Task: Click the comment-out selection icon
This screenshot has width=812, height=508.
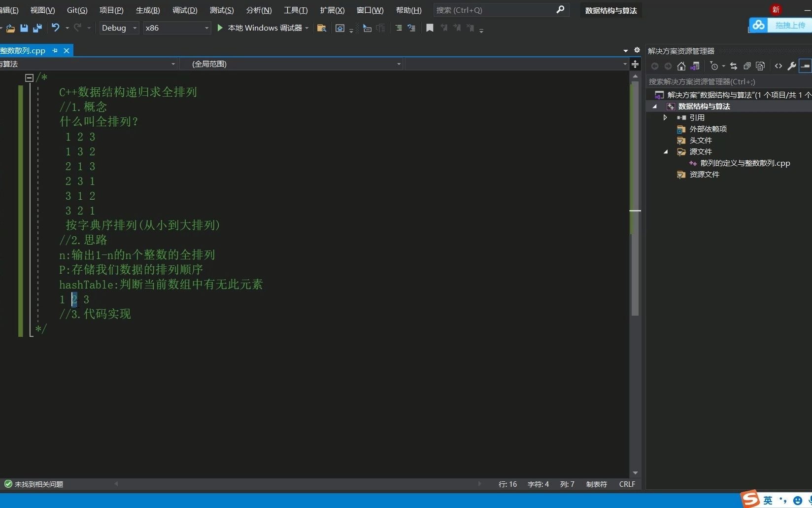Action: pyautogui.click(x=398, y=28)
